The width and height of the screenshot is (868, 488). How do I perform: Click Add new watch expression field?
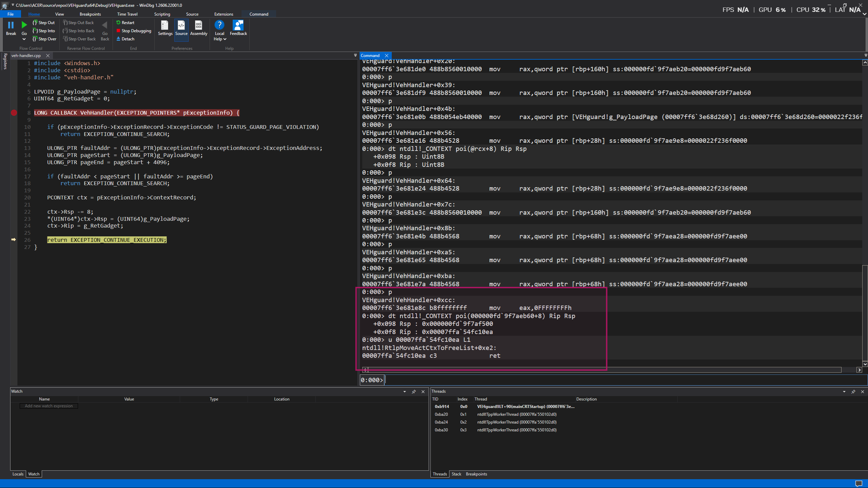[49, 406]
